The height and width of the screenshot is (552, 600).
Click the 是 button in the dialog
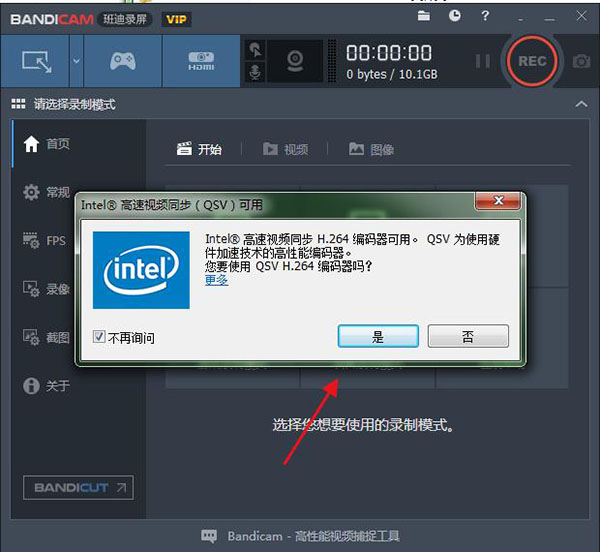(x=378, y=336)
